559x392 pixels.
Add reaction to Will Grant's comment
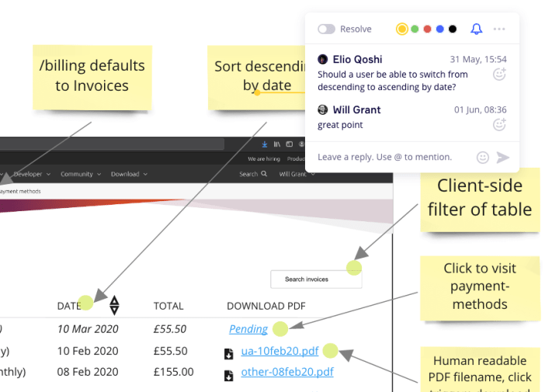click(499, 124)
